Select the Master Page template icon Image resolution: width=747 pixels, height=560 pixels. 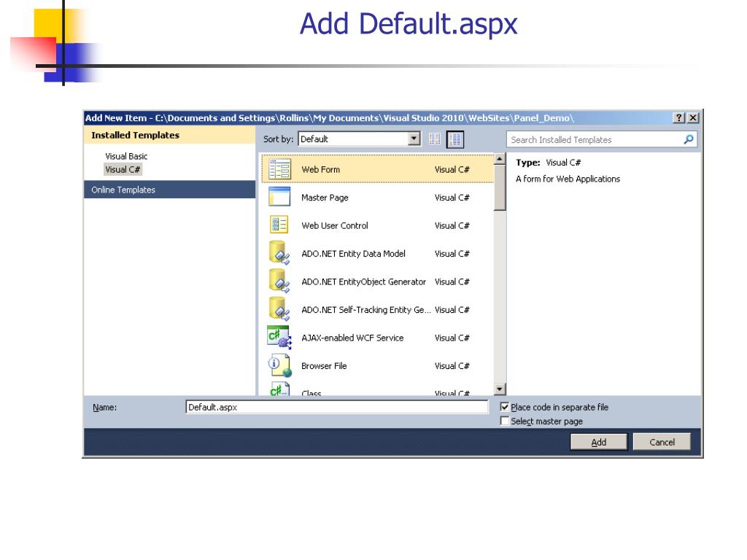coord(279,198)
